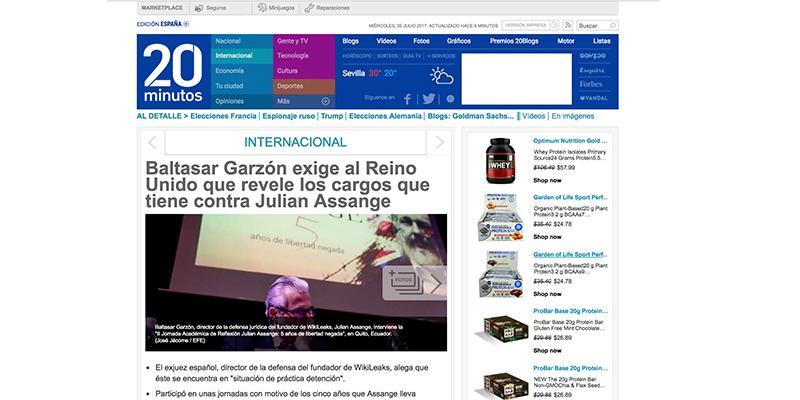Open the Minijuegos marketplace icon link
Image resolution: width=800 pixels, height=400 pixels.
click(x=262, y=7)
